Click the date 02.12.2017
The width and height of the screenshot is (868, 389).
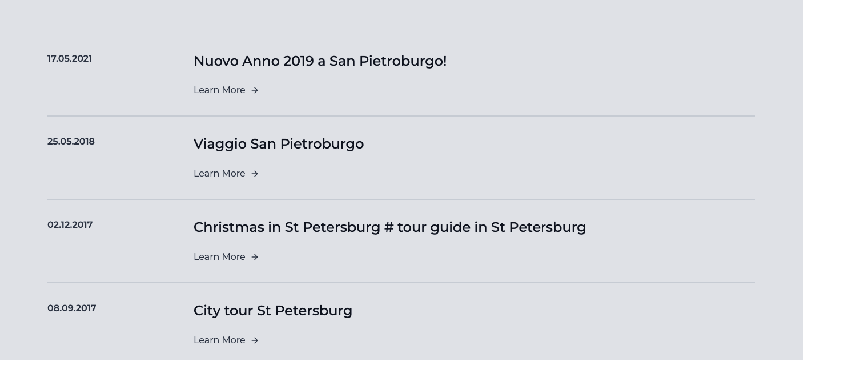coord(70,225)
